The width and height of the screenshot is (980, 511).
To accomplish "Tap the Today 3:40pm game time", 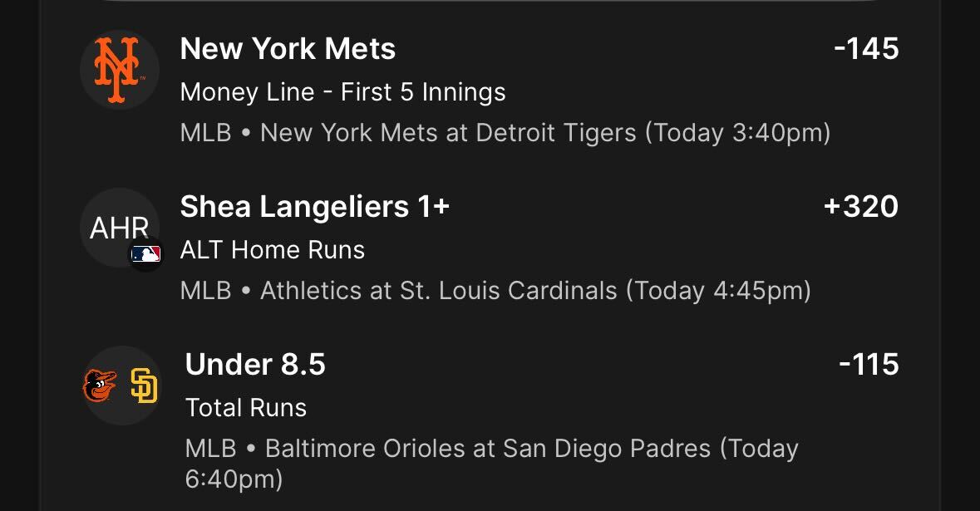I will point(738,133).
